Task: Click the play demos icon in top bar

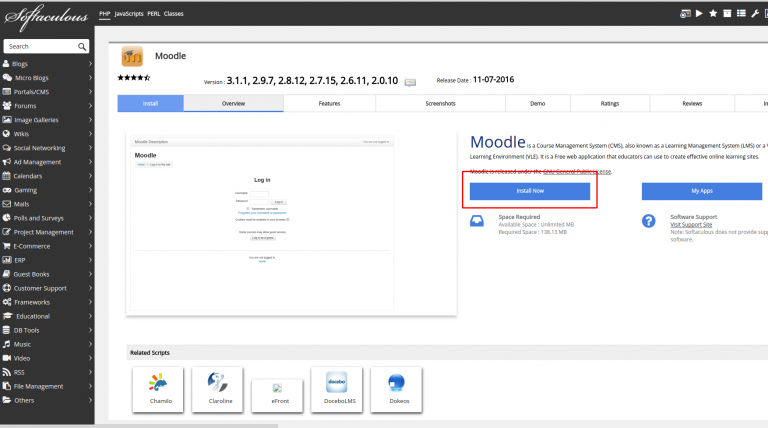Action: (x=699, y=13)
